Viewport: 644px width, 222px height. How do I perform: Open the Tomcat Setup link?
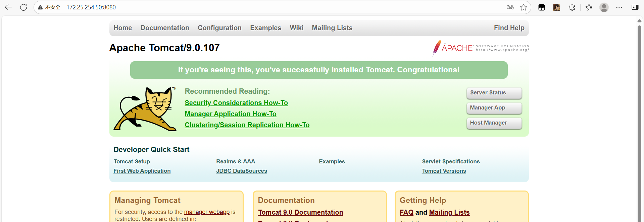pos(132,161)
